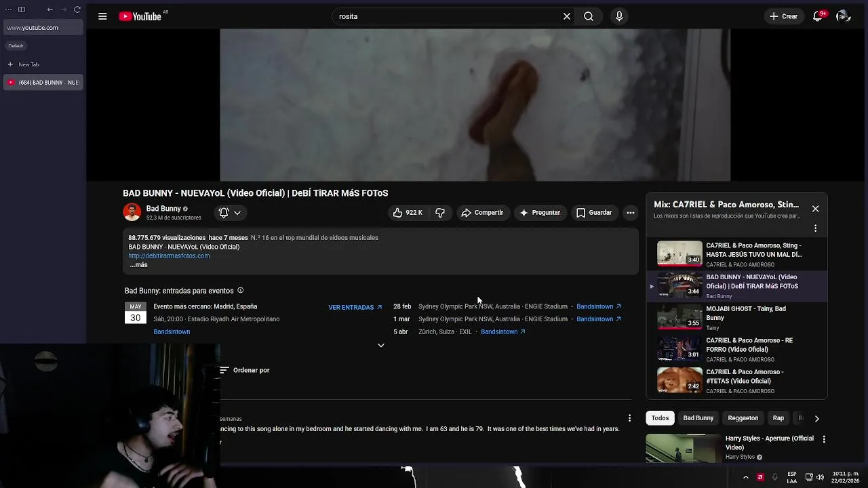The image size is (868, 488).
Task: Select the Rap filter chip
Action: tap(778, 418)
